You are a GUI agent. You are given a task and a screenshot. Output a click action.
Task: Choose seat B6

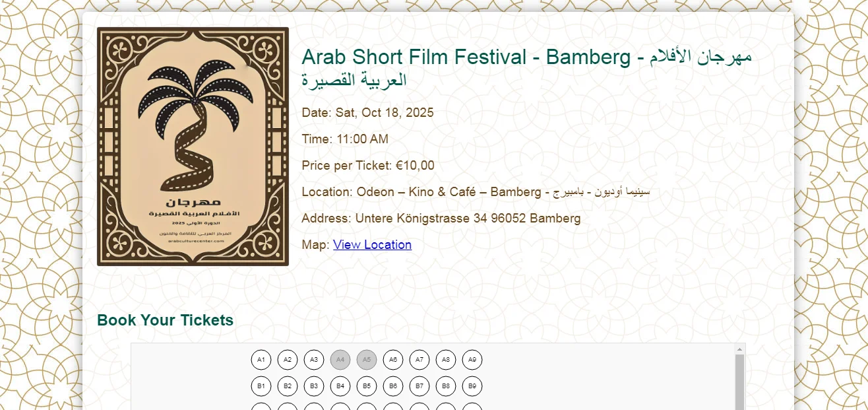pos(393,386)
